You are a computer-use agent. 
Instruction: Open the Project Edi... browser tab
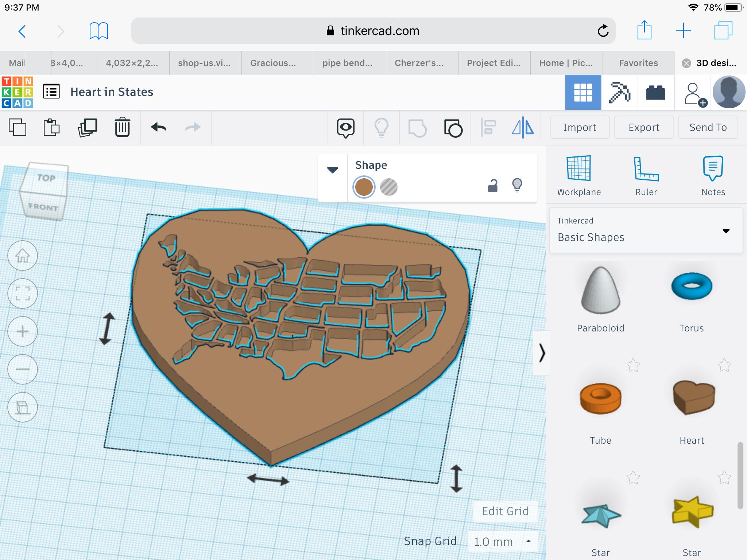(494, 63)
